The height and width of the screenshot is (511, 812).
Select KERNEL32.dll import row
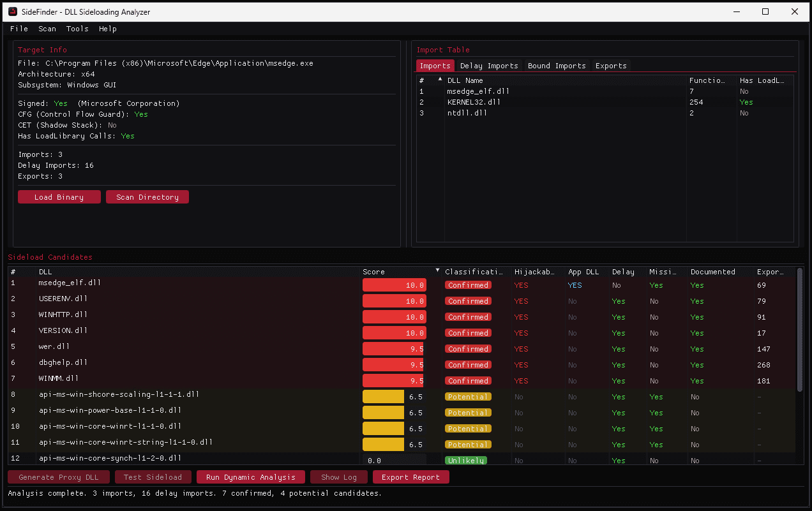[605, 102]
